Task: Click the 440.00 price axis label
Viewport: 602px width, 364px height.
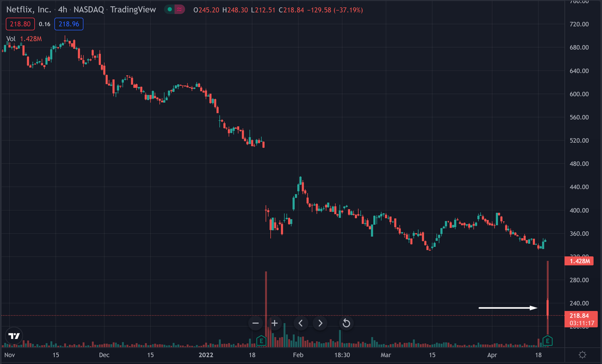Action: 578,188
